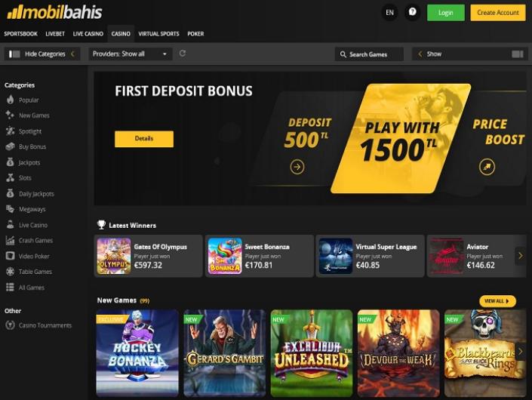Screen dimensions: 532x400
Task: Click the yellow Create Account button
Action: point(498,13)
